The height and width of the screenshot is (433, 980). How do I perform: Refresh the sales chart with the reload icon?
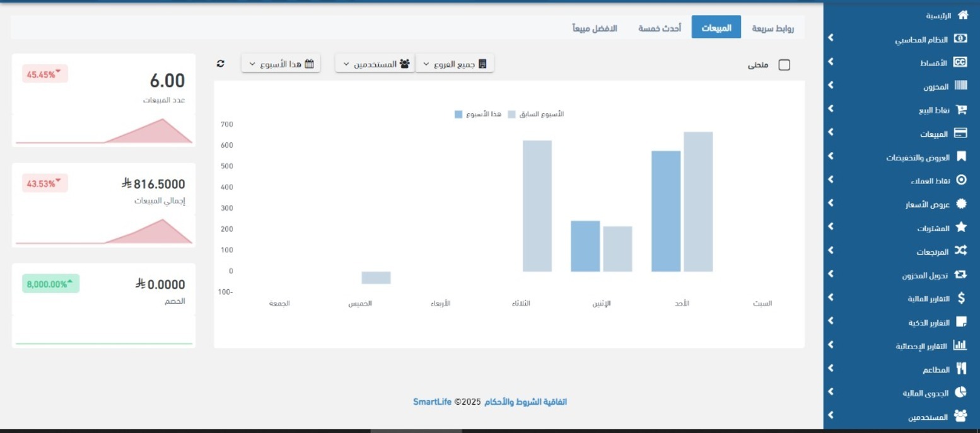[221, 64]
